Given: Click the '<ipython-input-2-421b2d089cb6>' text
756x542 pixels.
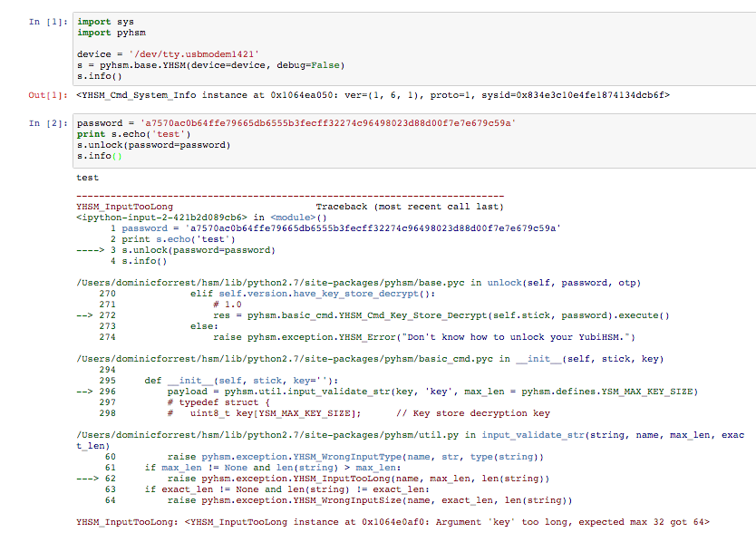Looking at the screenshot, I should click(x=161, y=218).
